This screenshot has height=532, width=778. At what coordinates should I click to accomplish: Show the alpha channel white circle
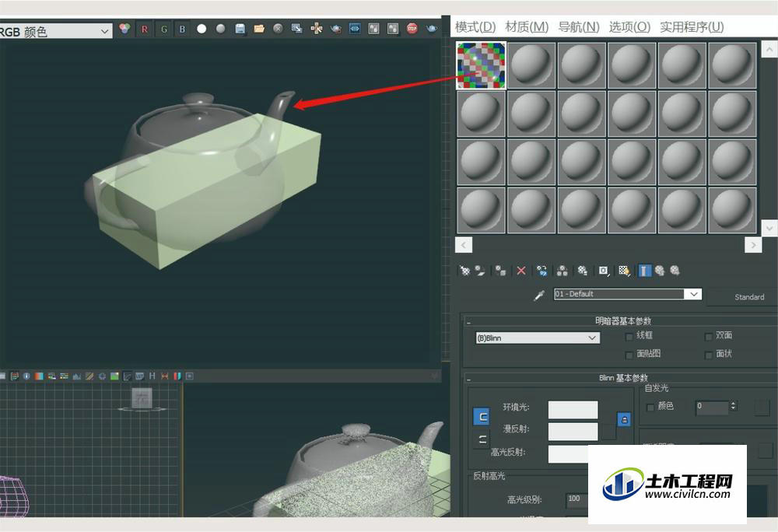(202, 29)
